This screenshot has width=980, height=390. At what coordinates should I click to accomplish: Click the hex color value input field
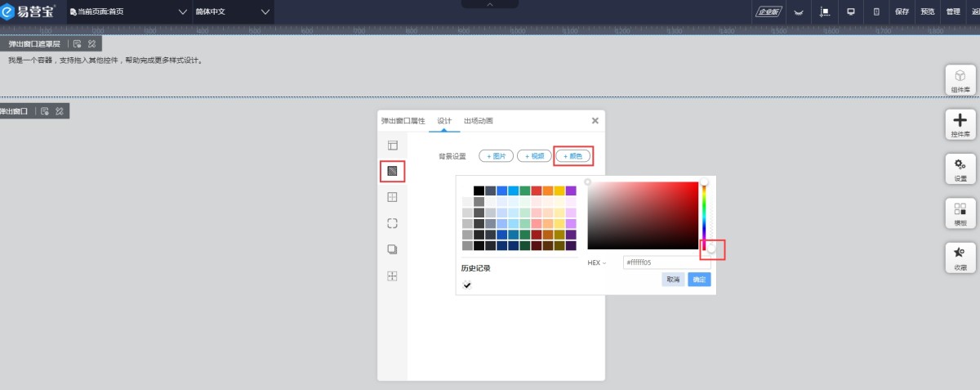click(666, 263)
